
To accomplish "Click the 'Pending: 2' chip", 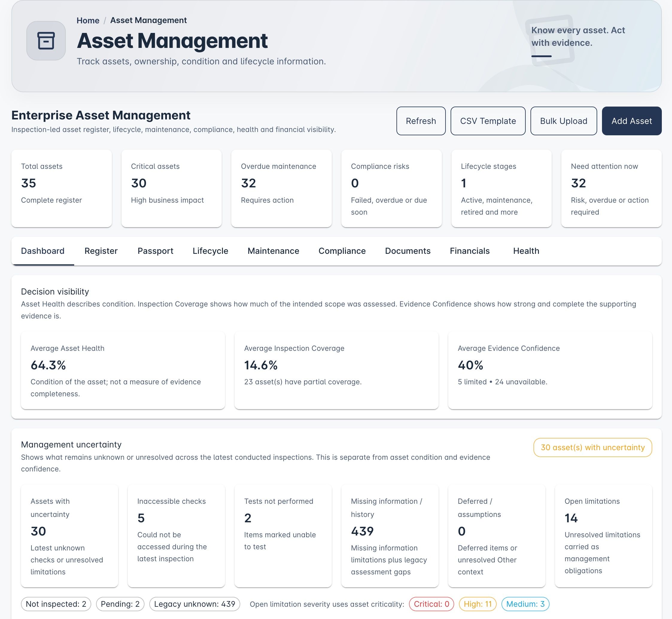I will [120, 604].
